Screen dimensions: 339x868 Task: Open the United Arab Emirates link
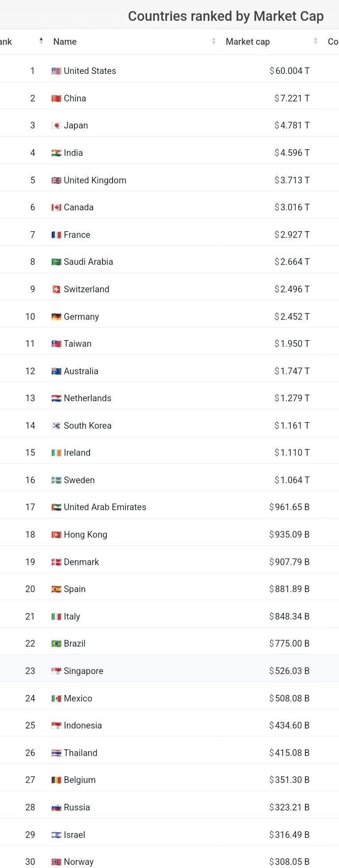pos(105,507)
